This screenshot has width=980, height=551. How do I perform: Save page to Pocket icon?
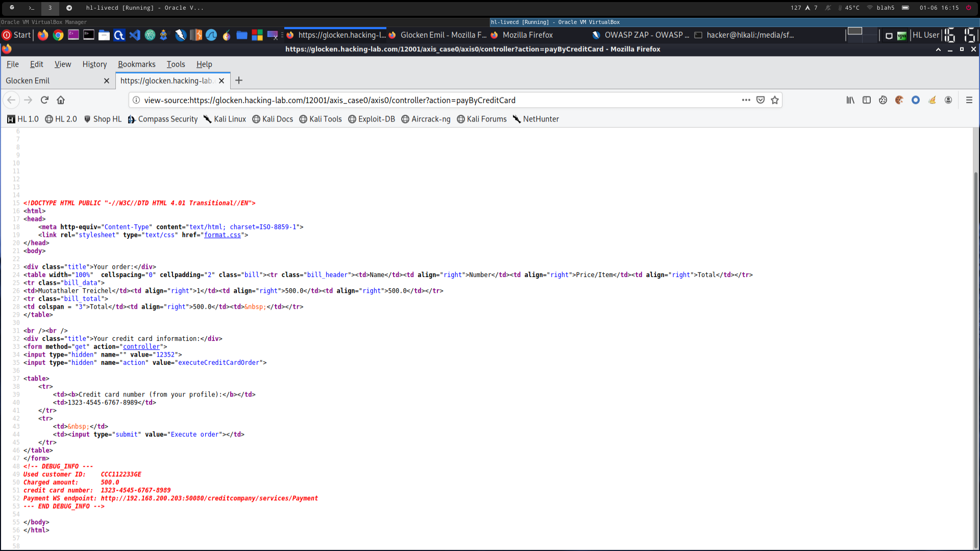click(761, 100)
